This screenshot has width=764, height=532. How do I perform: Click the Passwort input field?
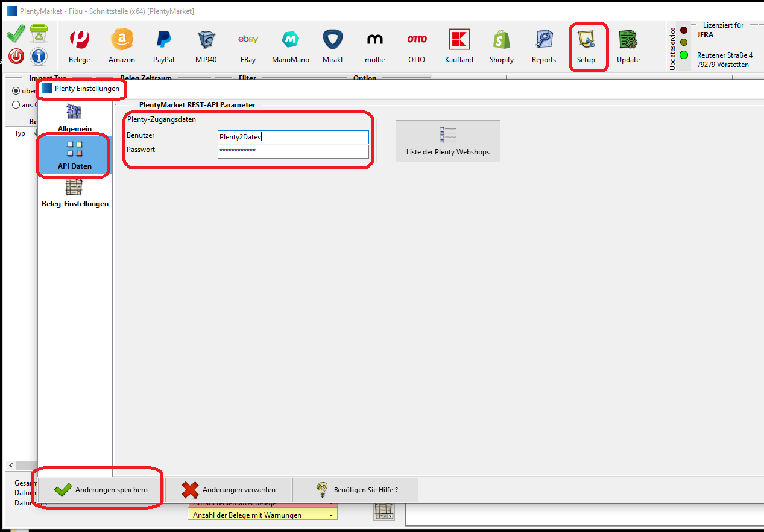point(293,151)
